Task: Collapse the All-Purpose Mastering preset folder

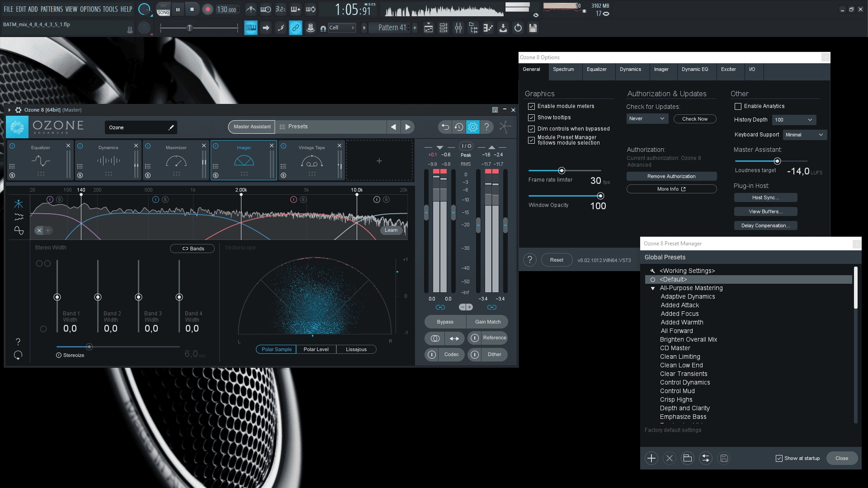Action: tap(653, 288)
